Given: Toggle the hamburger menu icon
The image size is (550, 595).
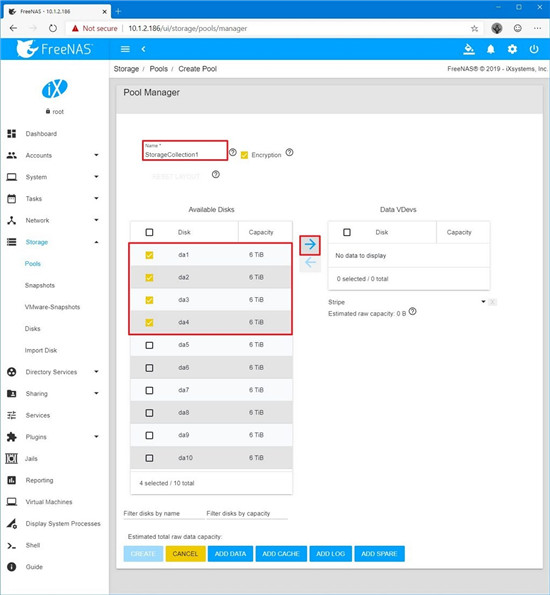Looking at the screenshot, I should [125, 49].
